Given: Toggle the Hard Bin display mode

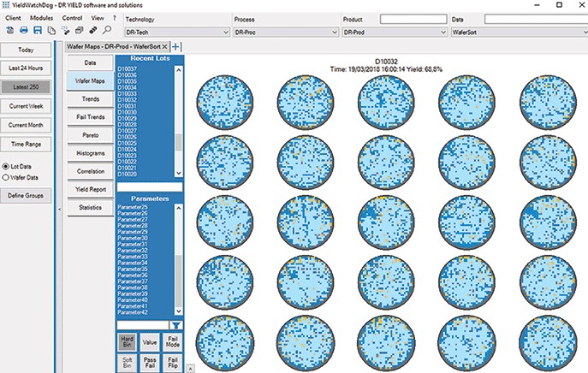Looking at the screenshot, I should pyautogui.click(x=128, y=344).
